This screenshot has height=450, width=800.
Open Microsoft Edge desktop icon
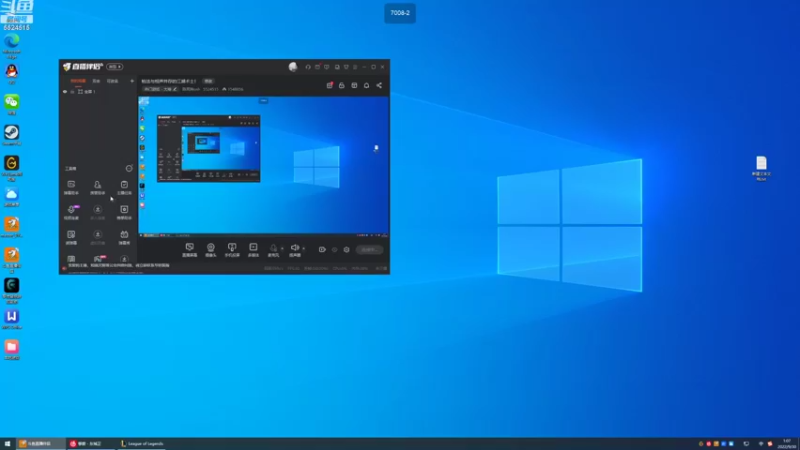coord(12,45)
